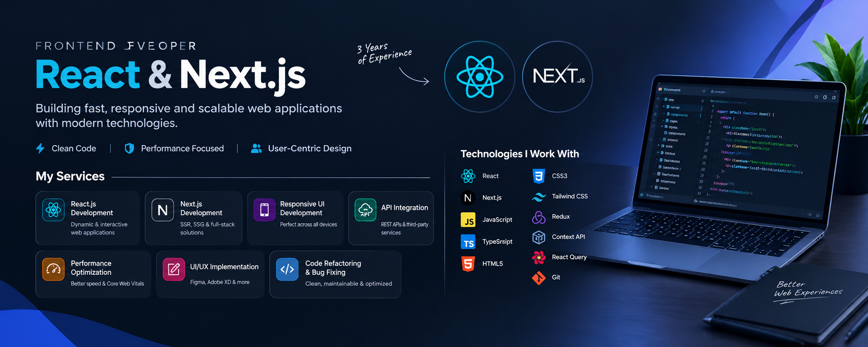Click the large React atom logo circle
868x347 pixels.
point(480,77)
